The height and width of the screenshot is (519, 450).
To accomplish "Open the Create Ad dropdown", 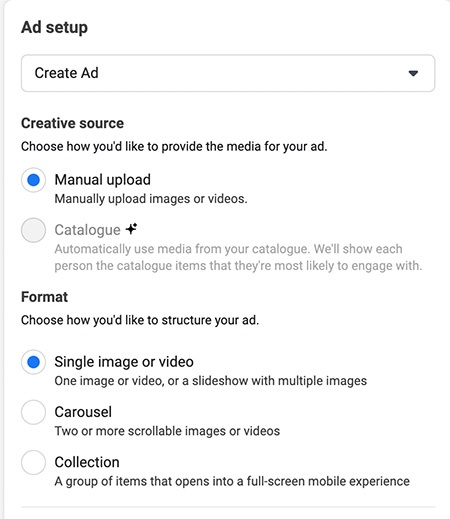I will (228, 73).
